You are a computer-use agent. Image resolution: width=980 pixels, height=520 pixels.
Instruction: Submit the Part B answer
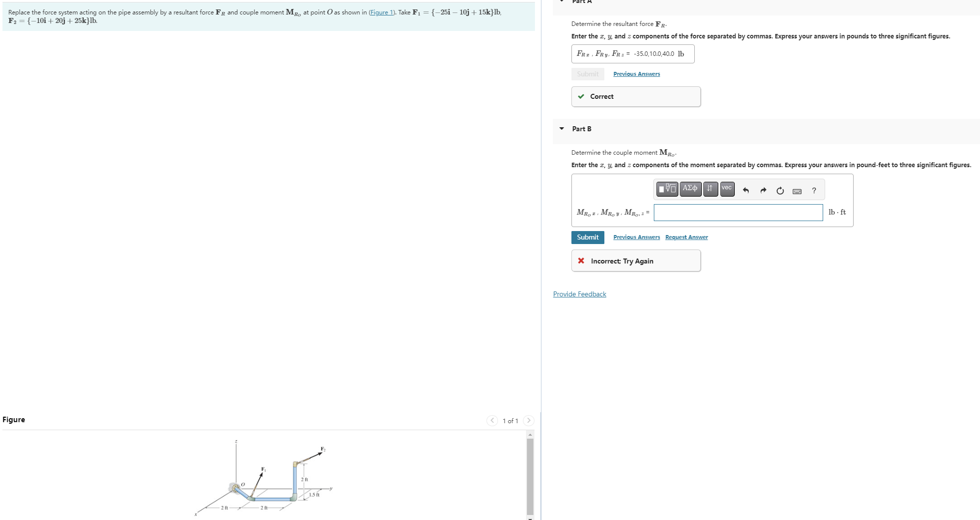coord(588,238)
